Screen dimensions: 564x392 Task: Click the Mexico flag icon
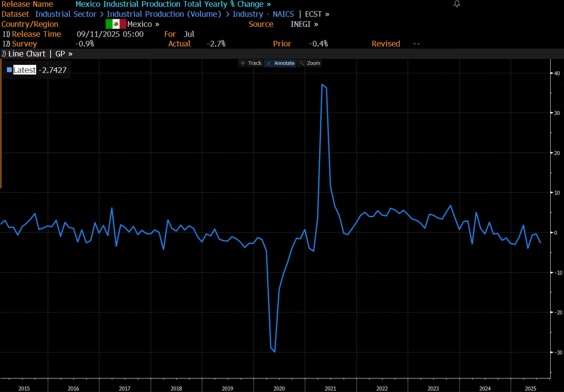(x=116, y=24)
